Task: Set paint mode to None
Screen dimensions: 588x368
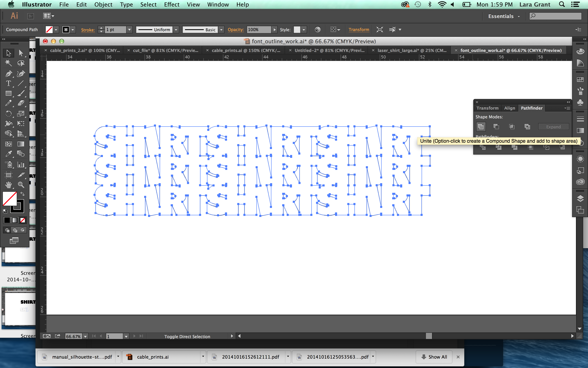Action: pyautogui.click(x=23, y=220)
